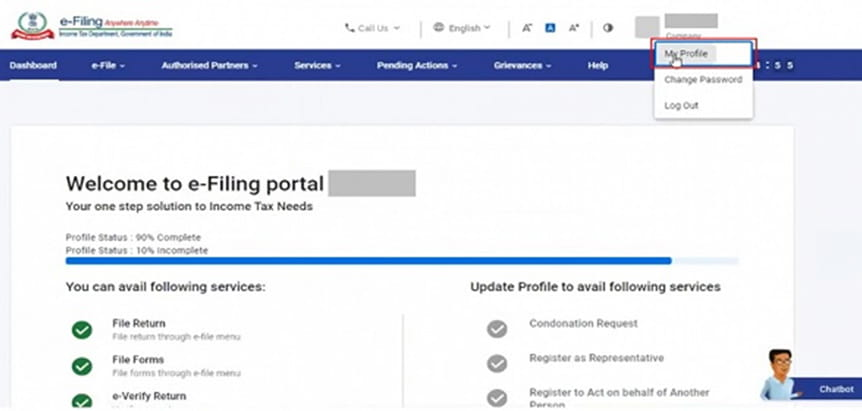862x411 pixels.
Task: Click the e-Filing Income Tax Department logo
Action: point(91,26)
